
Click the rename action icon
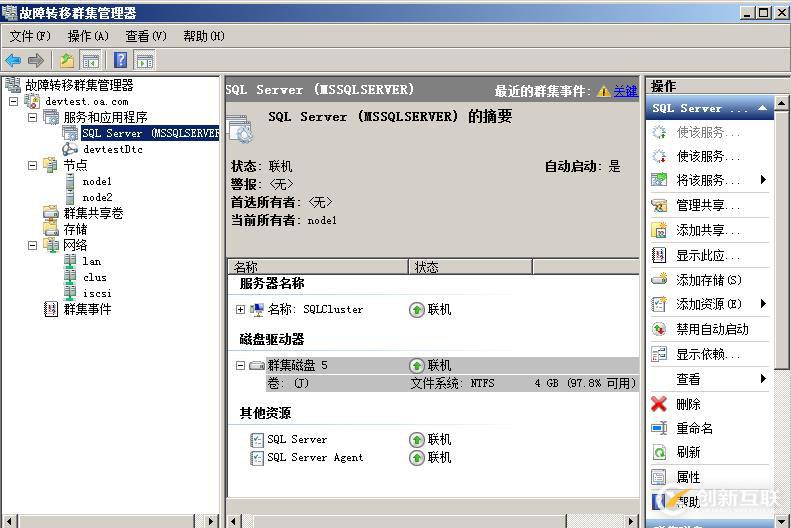point(659,428)
